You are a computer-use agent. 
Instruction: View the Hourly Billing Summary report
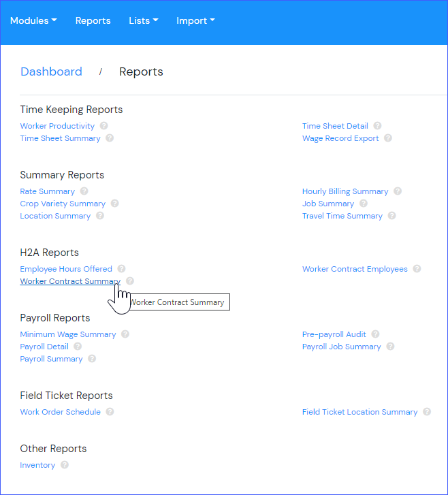click(345, 191)
